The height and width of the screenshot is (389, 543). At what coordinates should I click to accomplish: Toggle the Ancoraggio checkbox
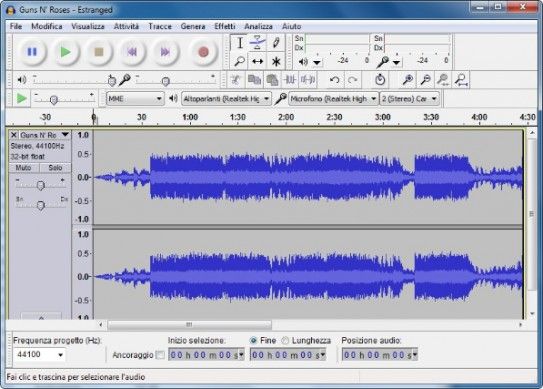click(160, 355)
